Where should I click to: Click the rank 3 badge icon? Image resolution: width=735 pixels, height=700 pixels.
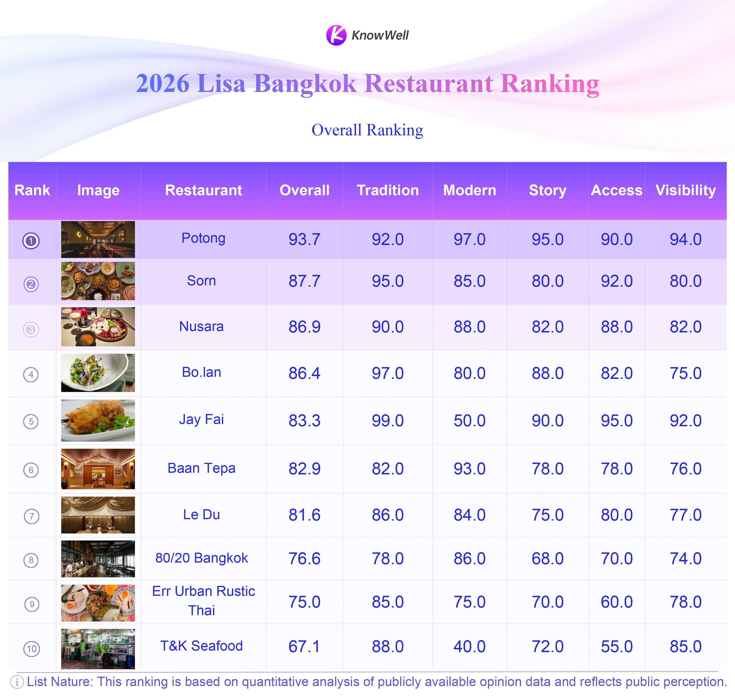(31, 329)
